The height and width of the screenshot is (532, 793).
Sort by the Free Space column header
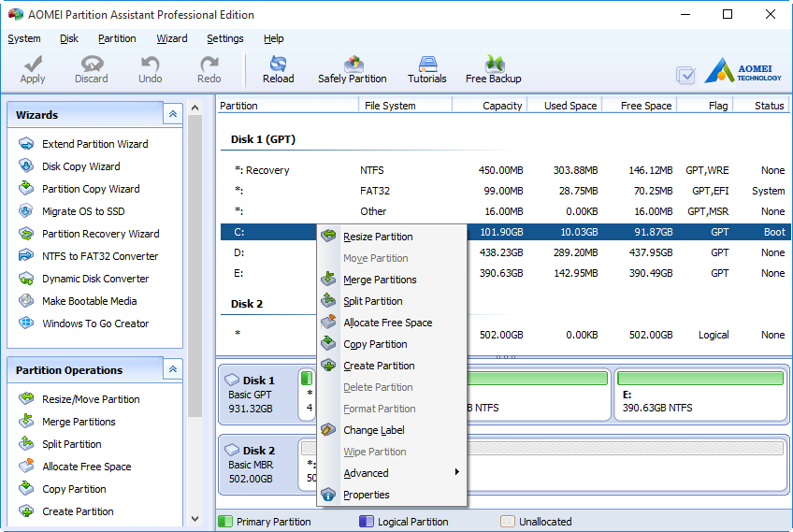click(x=640, y=106)
